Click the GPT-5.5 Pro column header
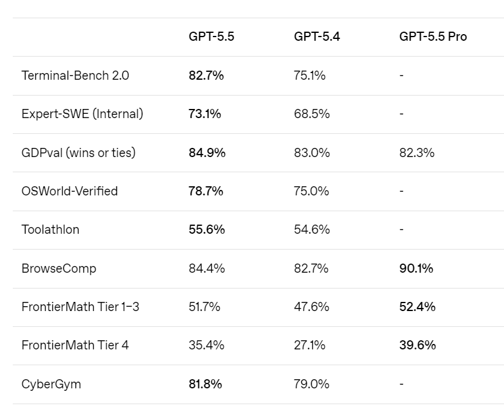 pos(433,37)
